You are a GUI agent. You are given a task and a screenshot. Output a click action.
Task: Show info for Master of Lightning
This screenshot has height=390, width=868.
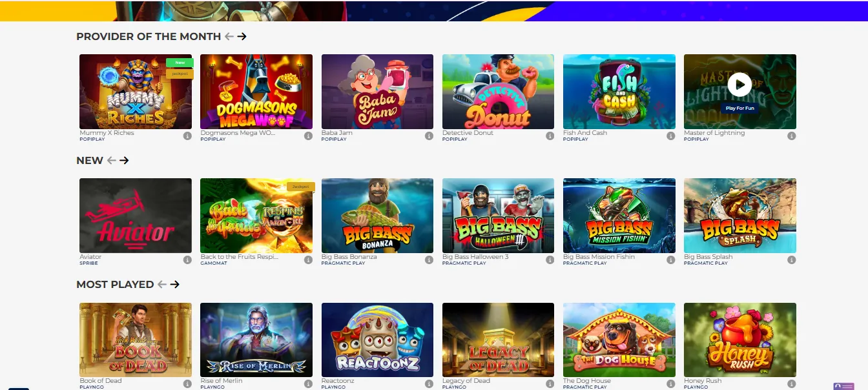pyautogui.click(x=791, y=136)
